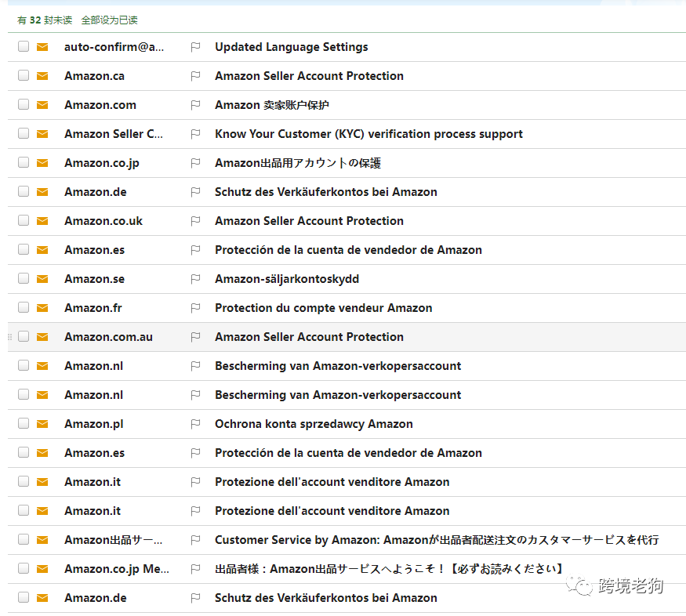Click envelope icon for Amazon.se email

click(x=42, y=279)
